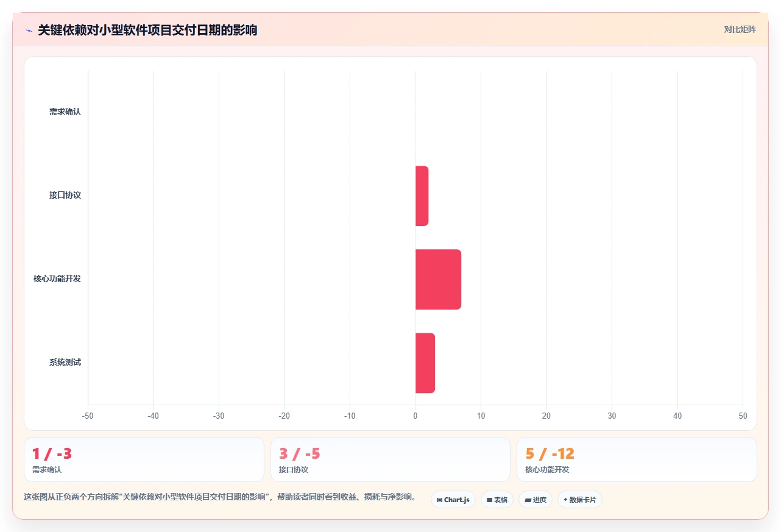This screenshot has height=532, width=781.
Task: Click the 对比矩阵 label in header
Action: (x=740, y=29)
